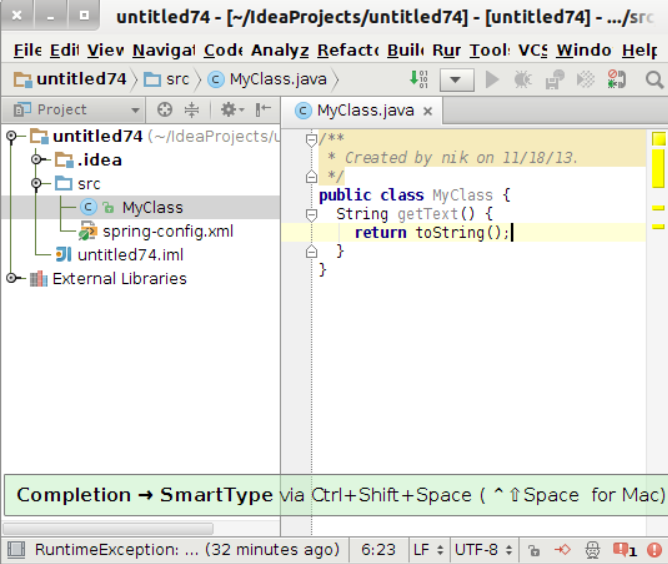Screen dimensions: 668x564
Task: Click the event log notification icon
Action: 625,550
